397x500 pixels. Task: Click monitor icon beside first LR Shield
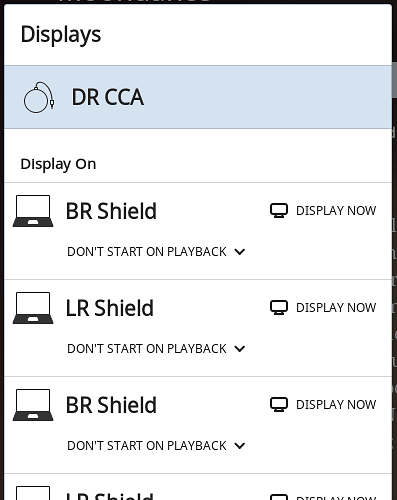point(279,308)
